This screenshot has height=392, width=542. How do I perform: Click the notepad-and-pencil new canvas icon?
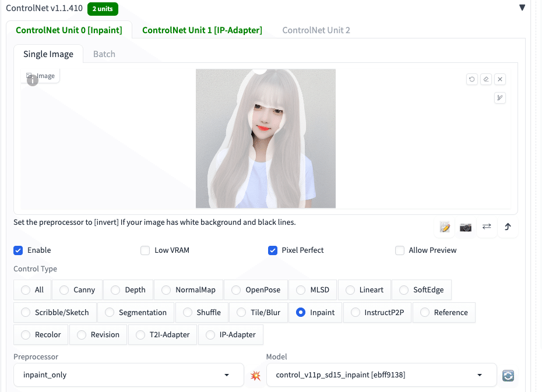[x=445, y=227]
